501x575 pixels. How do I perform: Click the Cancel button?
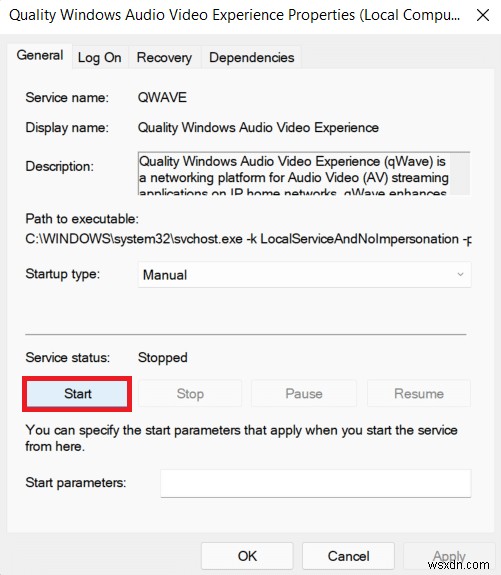(x=348, y=556)
